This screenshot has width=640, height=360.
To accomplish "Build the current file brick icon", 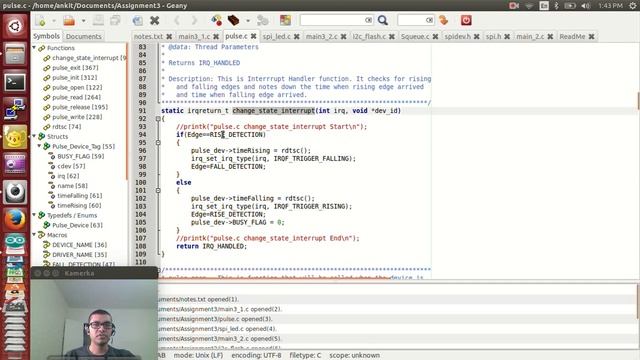I will 233,20.
